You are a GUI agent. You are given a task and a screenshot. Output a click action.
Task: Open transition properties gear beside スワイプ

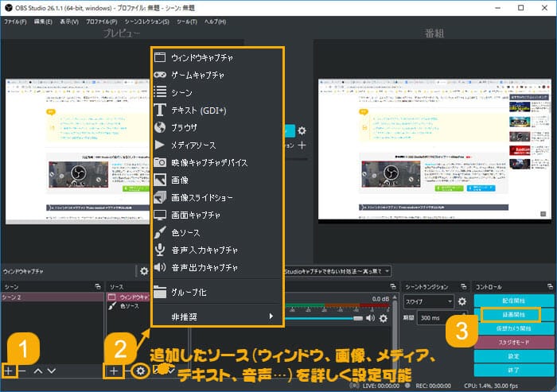coord(462,301)
